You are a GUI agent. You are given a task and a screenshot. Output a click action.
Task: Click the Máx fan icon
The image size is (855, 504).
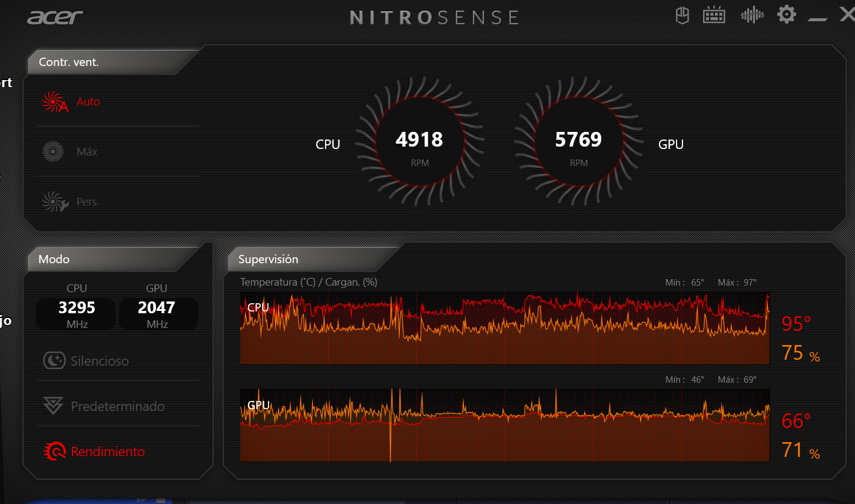(x=53, y=152)
